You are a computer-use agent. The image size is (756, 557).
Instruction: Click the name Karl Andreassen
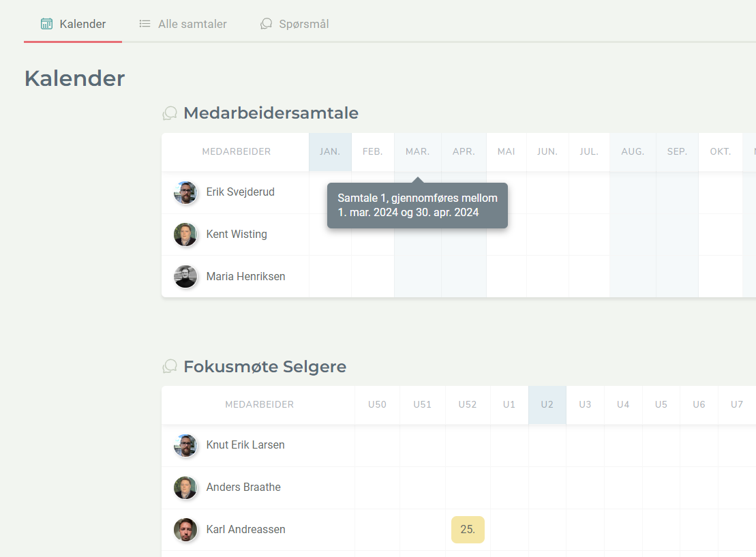[246, 529]
